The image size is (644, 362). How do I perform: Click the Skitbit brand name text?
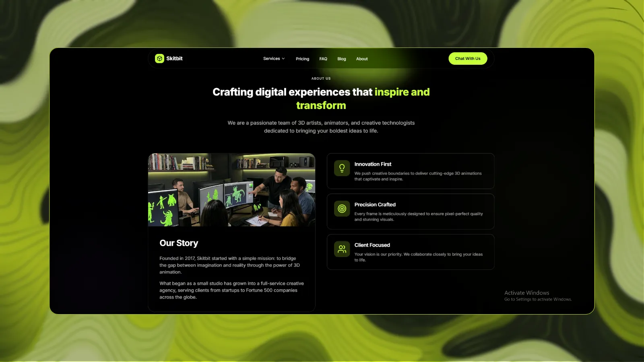tap(174, 59)
